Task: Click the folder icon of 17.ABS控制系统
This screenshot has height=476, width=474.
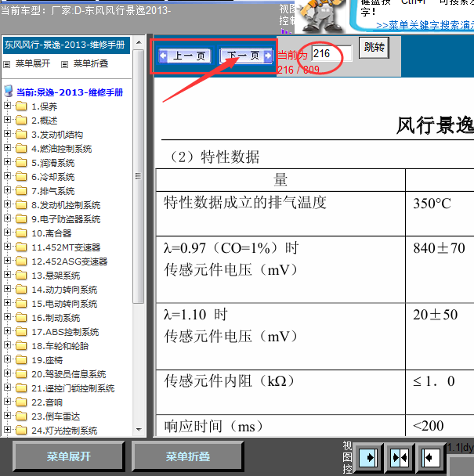Action: tap(21, 331)
